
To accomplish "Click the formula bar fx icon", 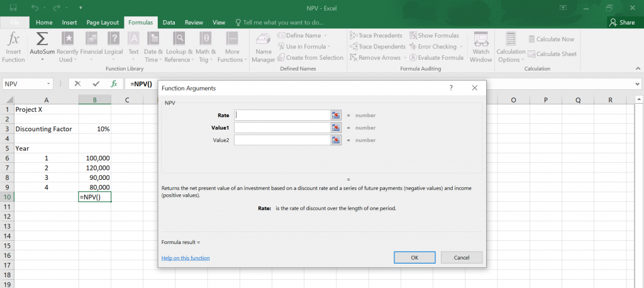I will point(114,84).
